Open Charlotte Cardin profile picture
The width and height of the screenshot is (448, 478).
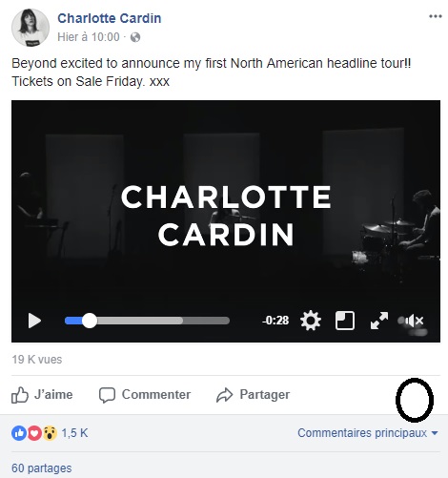pos(31,28)
